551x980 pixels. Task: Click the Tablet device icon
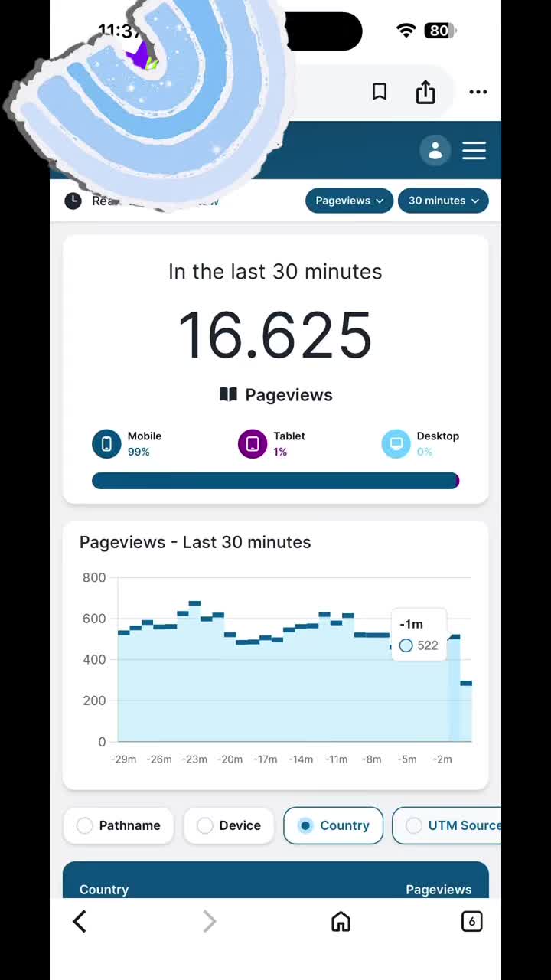tap(253, 443)
